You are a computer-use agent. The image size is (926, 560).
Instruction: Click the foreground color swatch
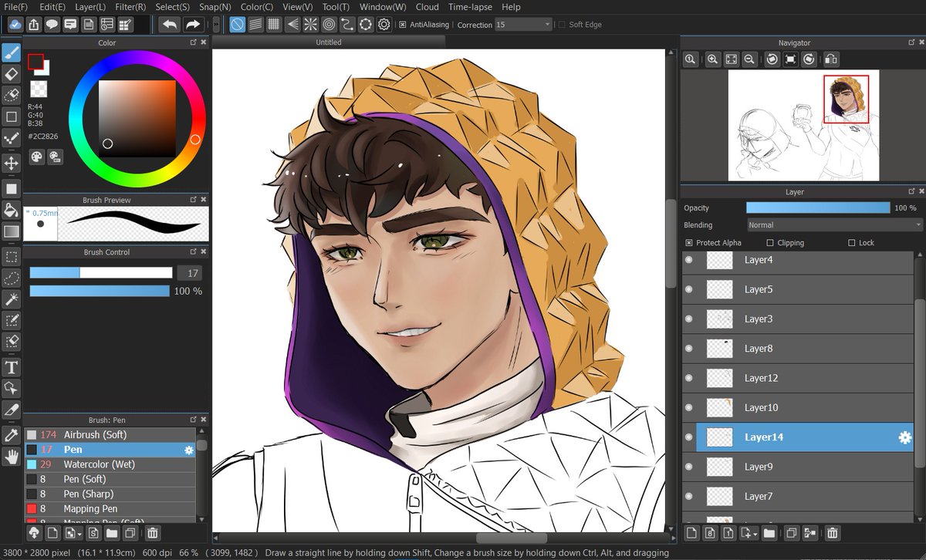(x=35, y=61)
